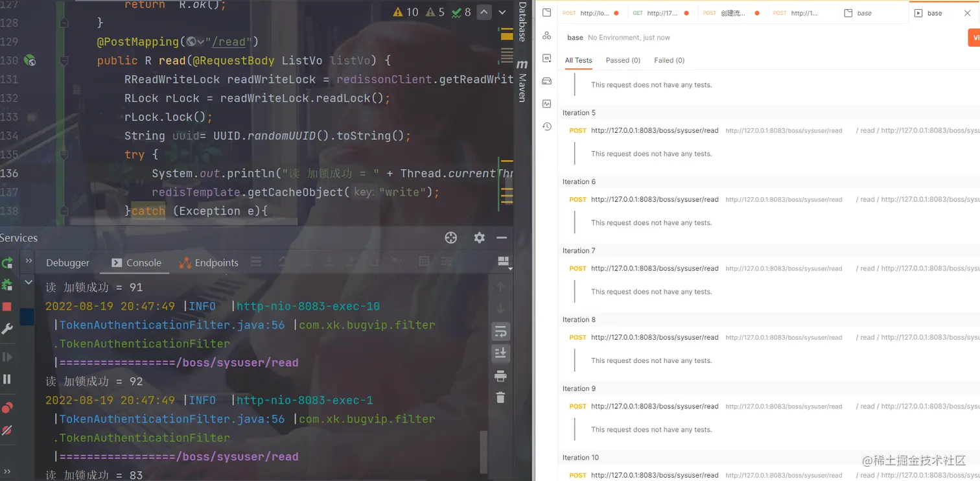Open the Database tool window
980x481 pixels.
522,22
